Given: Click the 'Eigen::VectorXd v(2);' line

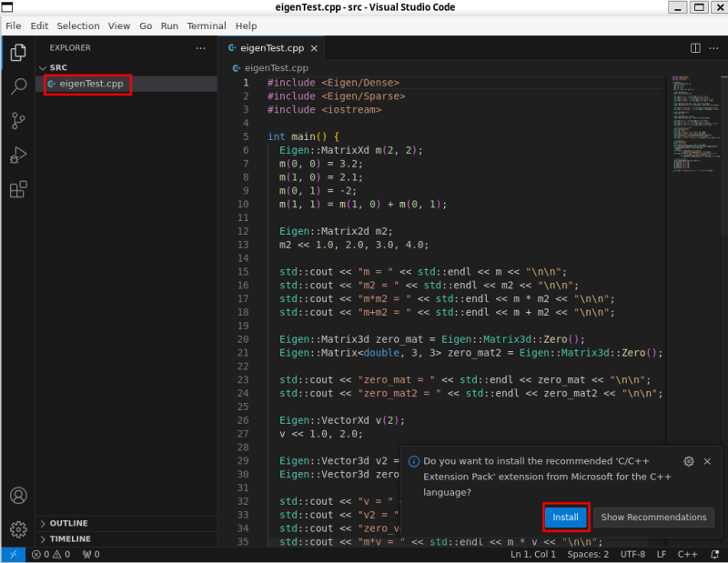Looking at the screenshot, I should coord(342,420).
